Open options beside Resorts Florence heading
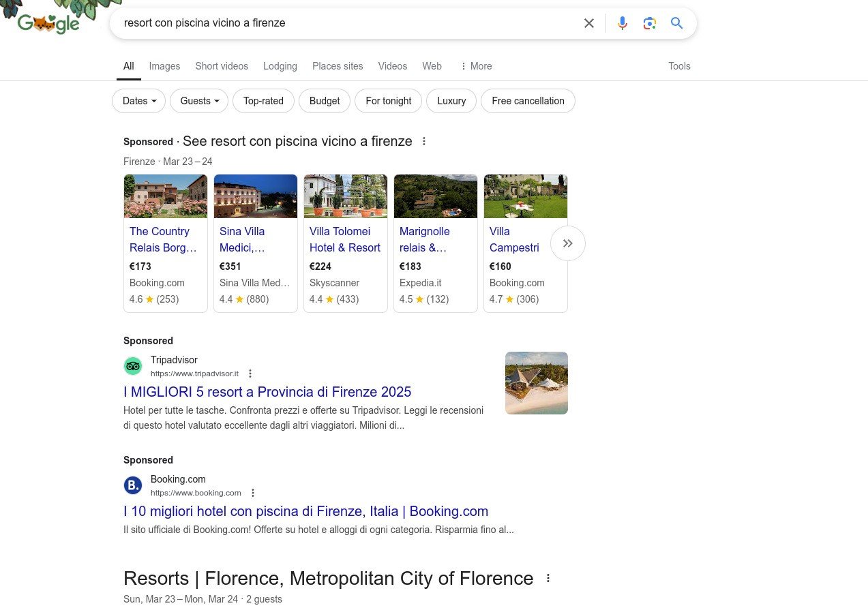The image size is (868, 608). (548, 578)
